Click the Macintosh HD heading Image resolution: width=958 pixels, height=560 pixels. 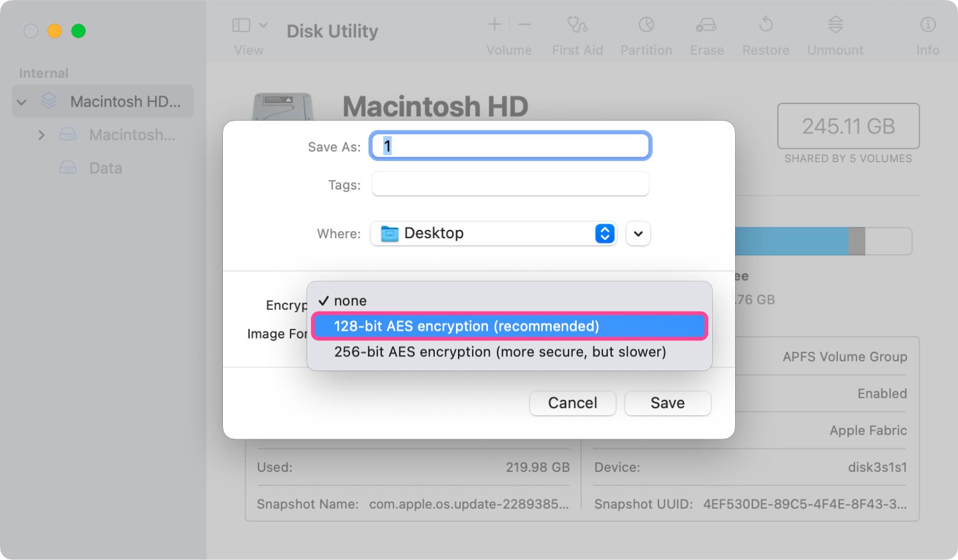(436, 106)
